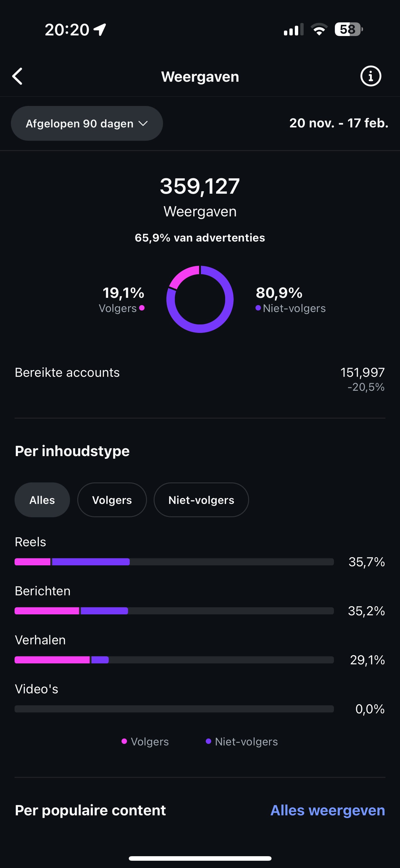
Task: Tap the Verhalen percentage bar
Action: [x=174, y=660]
